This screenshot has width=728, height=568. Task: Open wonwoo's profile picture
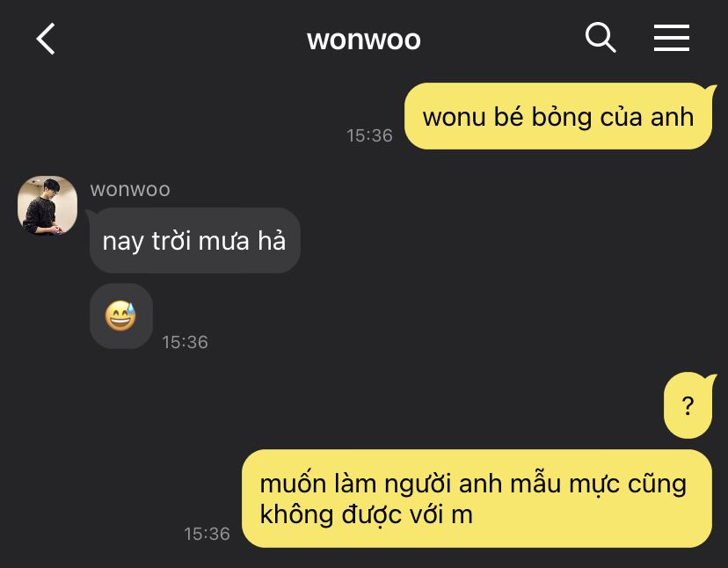coord(47,205)
